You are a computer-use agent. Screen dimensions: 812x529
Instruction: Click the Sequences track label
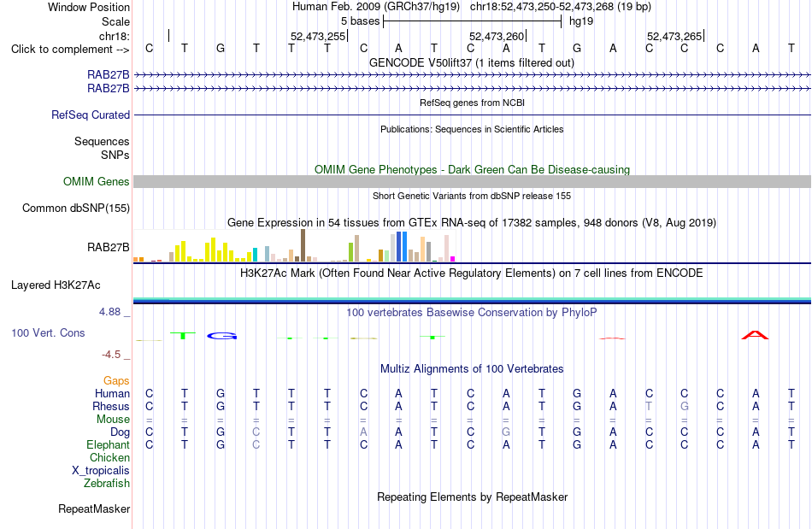[102, 141]
